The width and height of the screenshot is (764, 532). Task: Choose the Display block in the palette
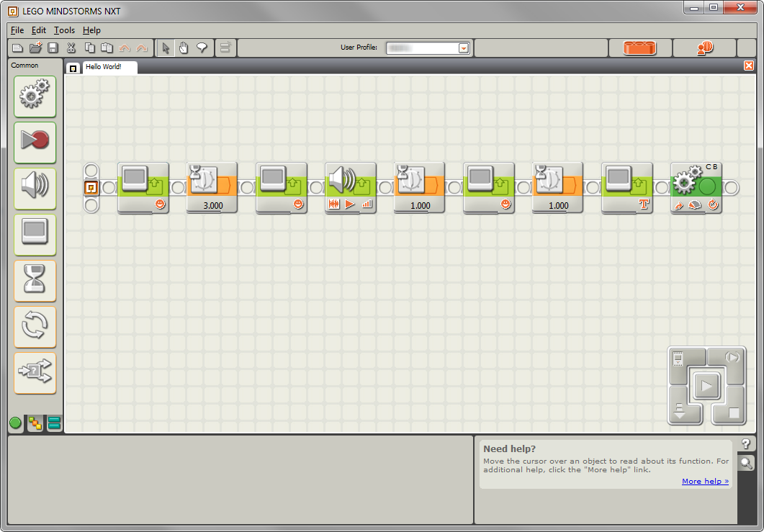click(x=35, y=235)
